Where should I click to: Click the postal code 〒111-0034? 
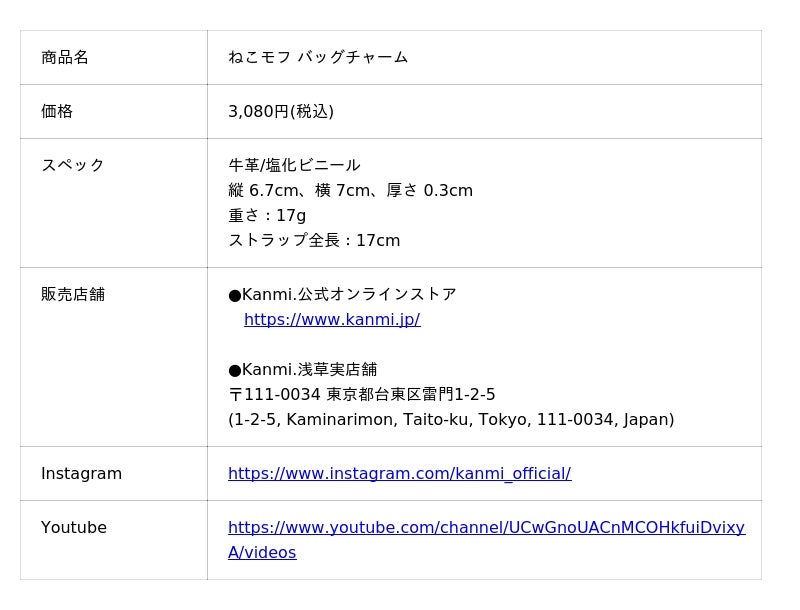(x=274, y=395)
